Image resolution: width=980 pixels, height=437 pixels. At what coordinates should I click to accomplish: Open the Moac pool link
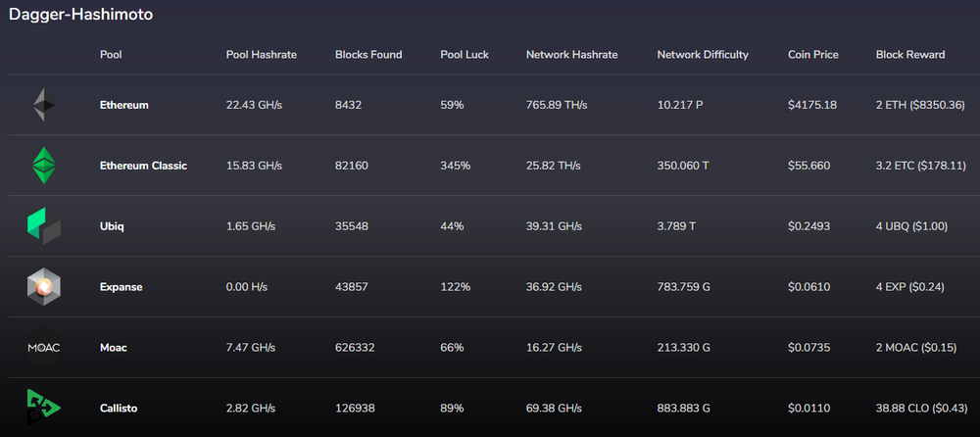[x=113, y=348]
